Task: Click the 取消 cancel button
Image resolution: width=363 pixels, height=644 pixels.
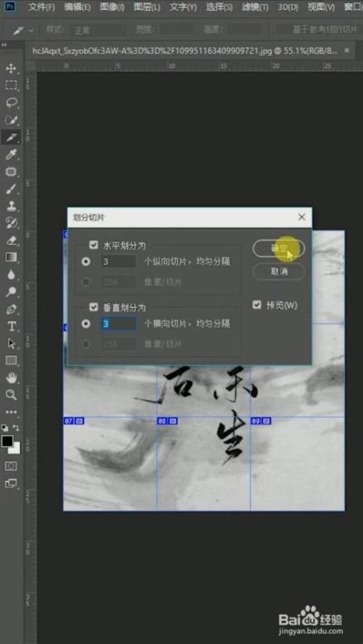Action: 279,271
